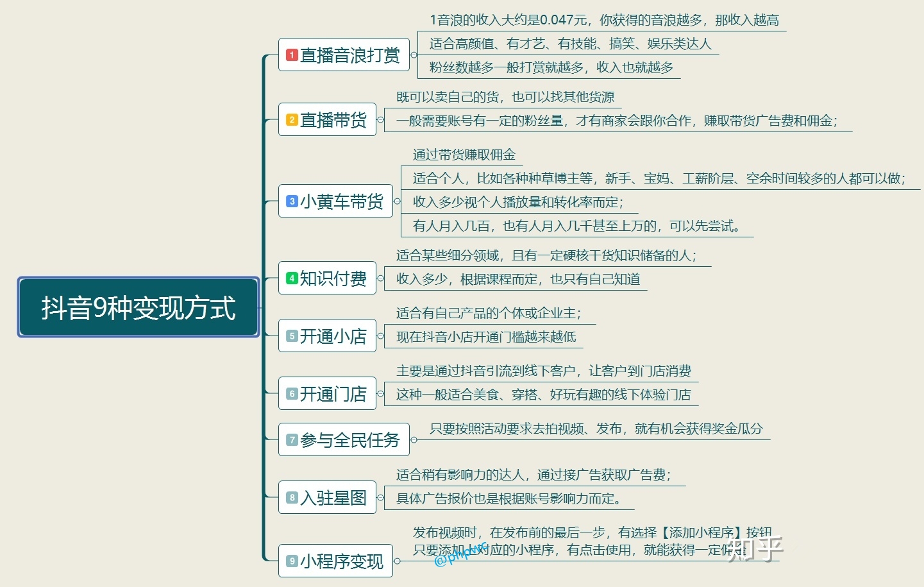
Task: Select subtopic 通过带货赚取佣金
Action: (x=464, y=155)
